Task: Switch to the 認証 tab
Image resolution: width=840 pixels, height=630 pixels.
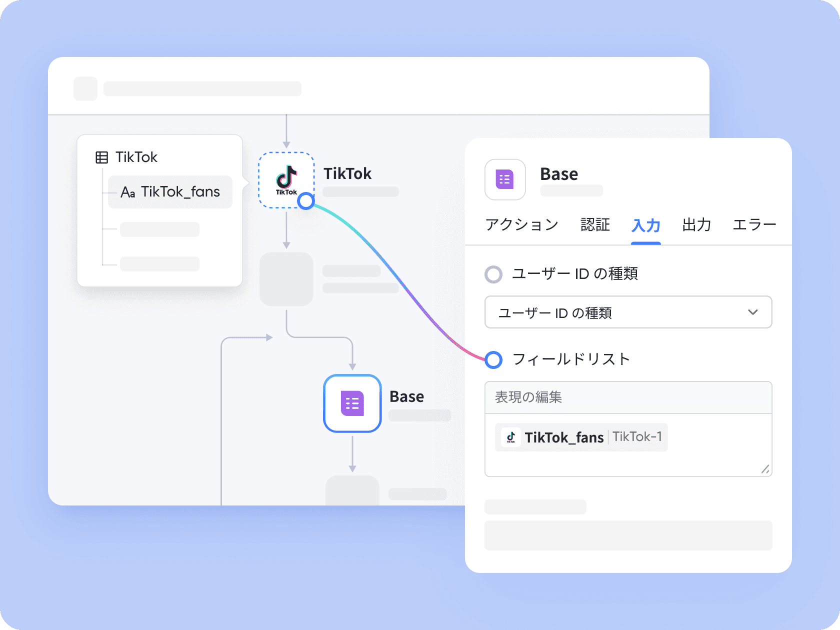Action: click(595, 225)
